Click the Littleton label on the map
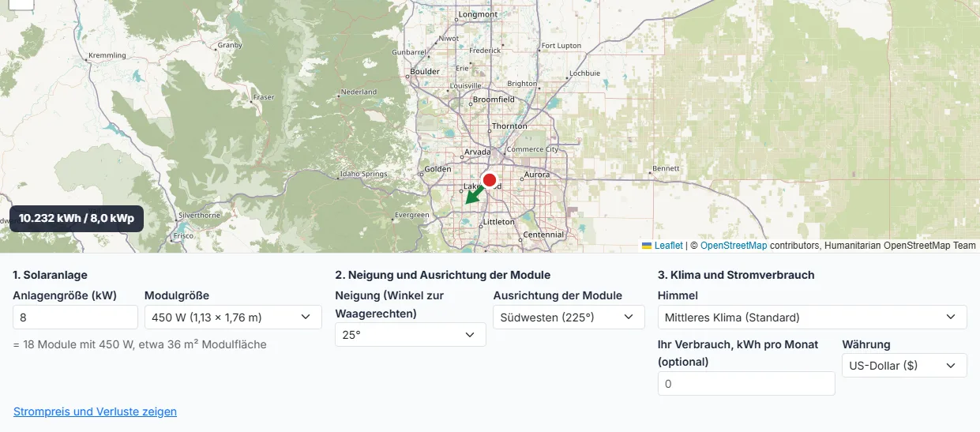The height and width of the screenshot is (432, 980). click(499, 222)
